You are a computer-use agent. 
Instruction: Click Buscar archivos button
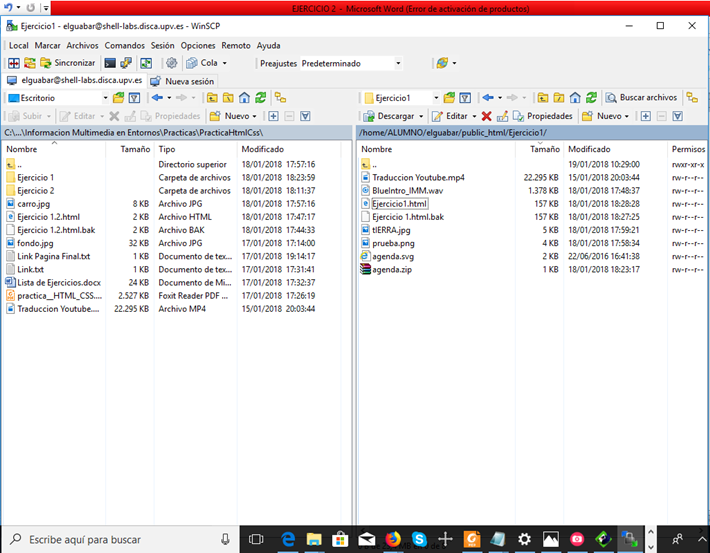point(642,98)
